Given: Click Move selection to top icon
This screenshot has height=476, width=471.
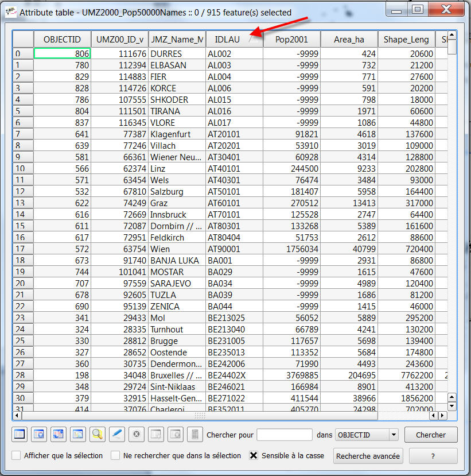Looking at the screenshot, I should tap(39, 435).
